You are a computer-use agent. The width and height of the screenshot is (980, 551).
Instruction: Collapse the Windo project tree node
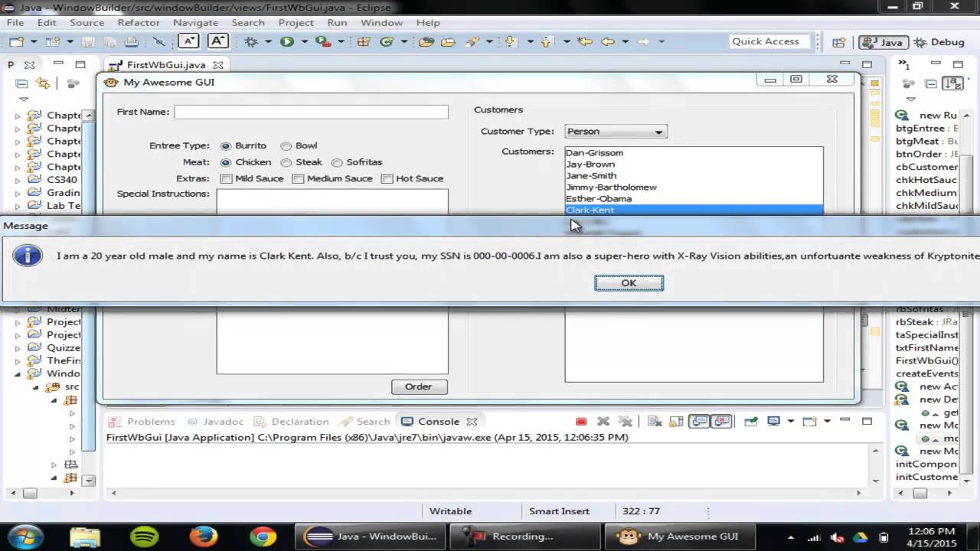pyautogui.click(x=18, y=374)
